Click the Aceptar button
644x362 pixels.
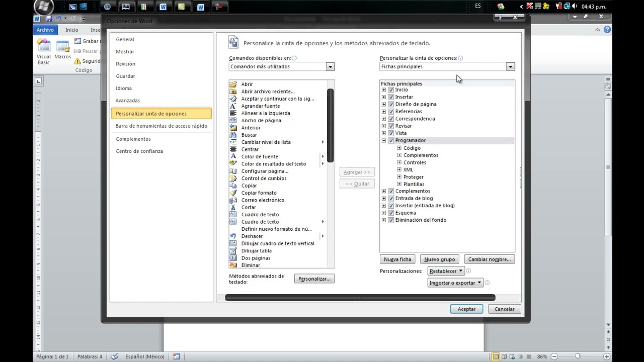466,309
